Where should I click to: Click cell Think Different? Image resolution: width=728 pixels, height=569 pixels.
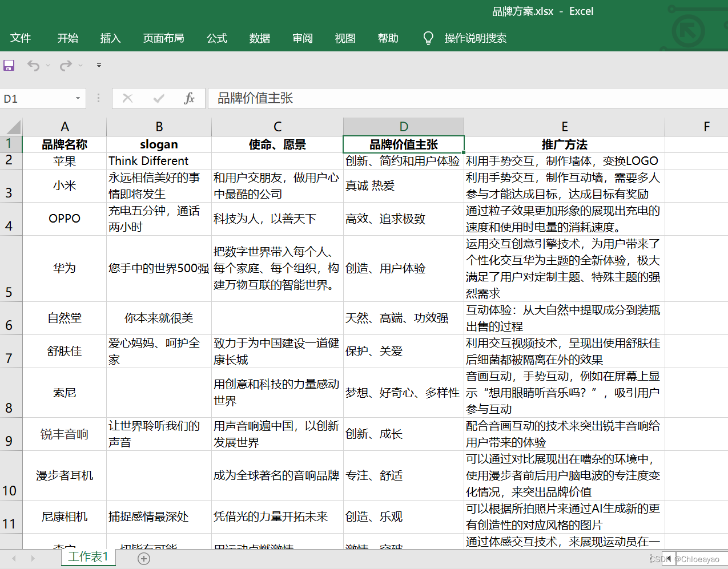click(x=159, y=161)
